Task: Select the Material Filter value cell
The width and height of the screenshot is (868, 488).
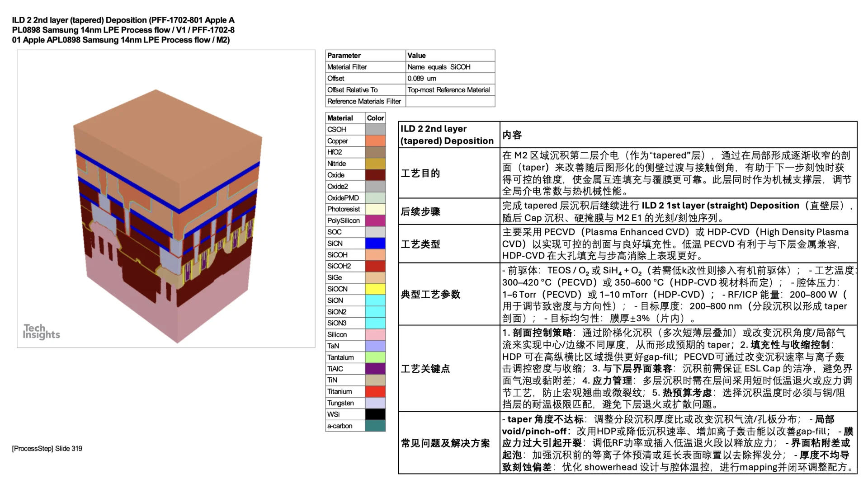Action: pos(439,66)
